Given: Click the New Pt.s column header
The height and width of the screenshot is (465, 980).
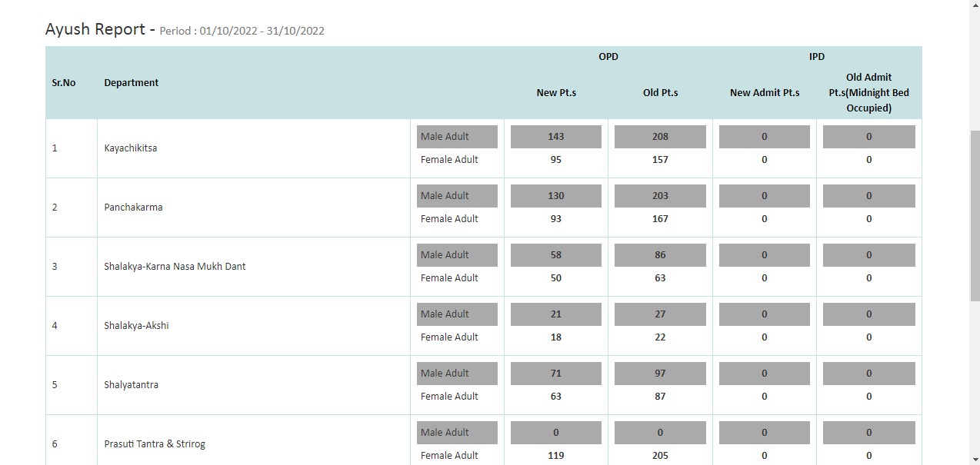Looking at the screenshot, I should [556, 93].
